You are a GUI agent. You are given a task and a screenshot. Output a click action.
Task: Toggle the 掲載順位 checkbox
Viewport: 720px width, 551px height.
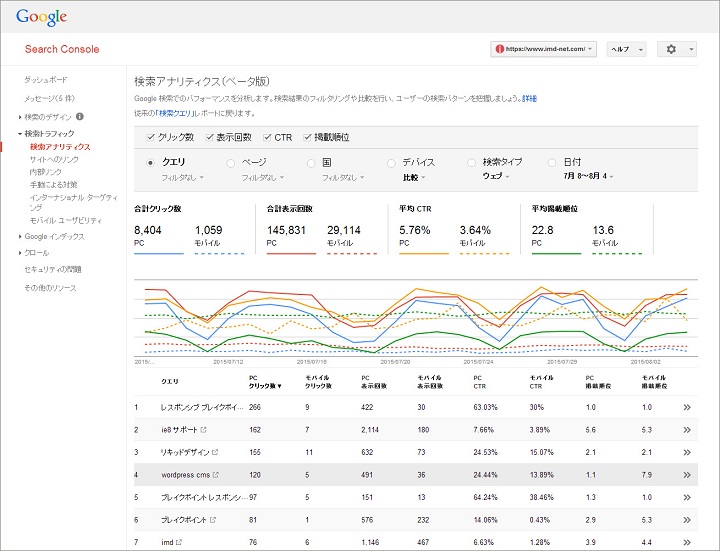point(307,137)
